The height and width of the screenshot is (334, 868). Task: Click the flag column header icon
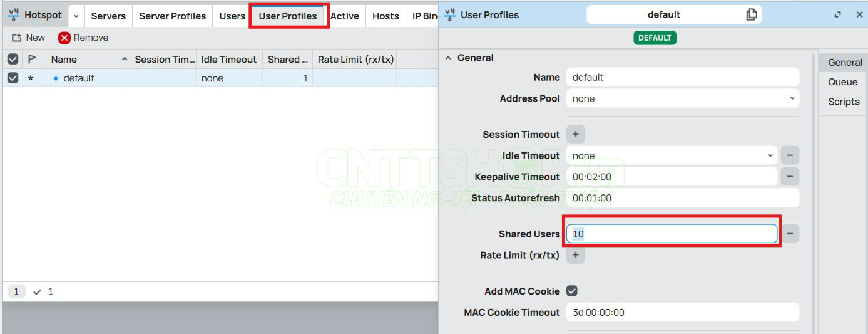click(33, 60)
